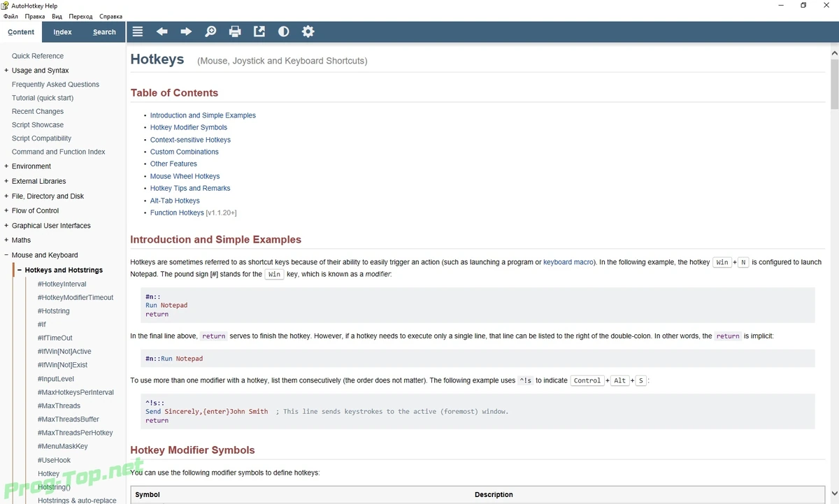This screenshot has height=504, width=839.
Task: Select #HotkeyModifierTimeout in tree
Action: (x=76, y=298)
